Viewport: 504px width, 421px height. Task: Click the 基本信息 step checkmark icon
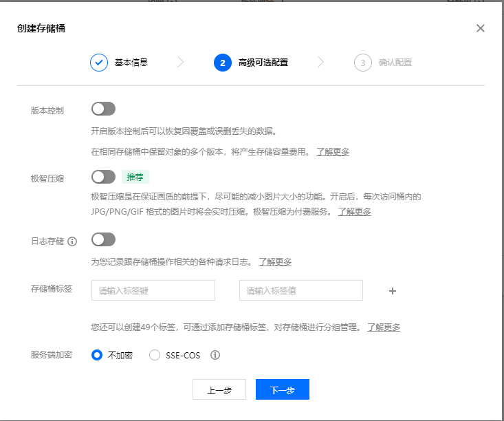99,63
